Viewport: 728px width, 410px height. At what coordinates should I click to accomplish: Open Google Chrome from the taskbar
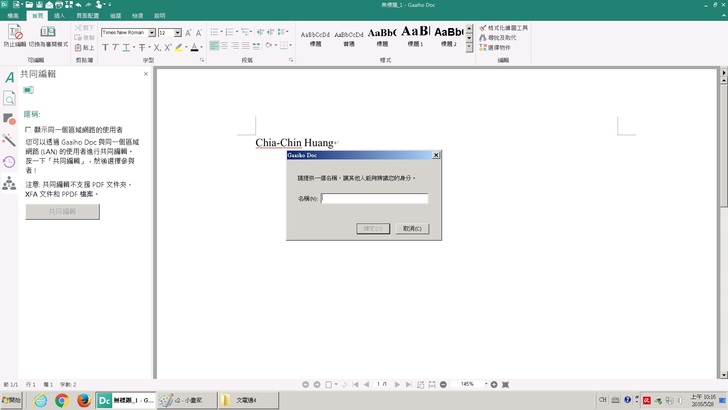[62, 400]
